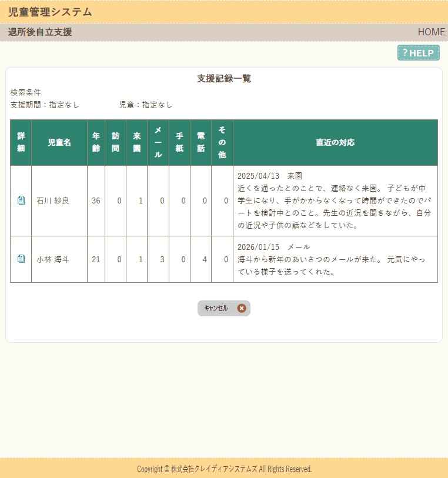Open detail record for 石川 紗良

click(x=21, y=200)
